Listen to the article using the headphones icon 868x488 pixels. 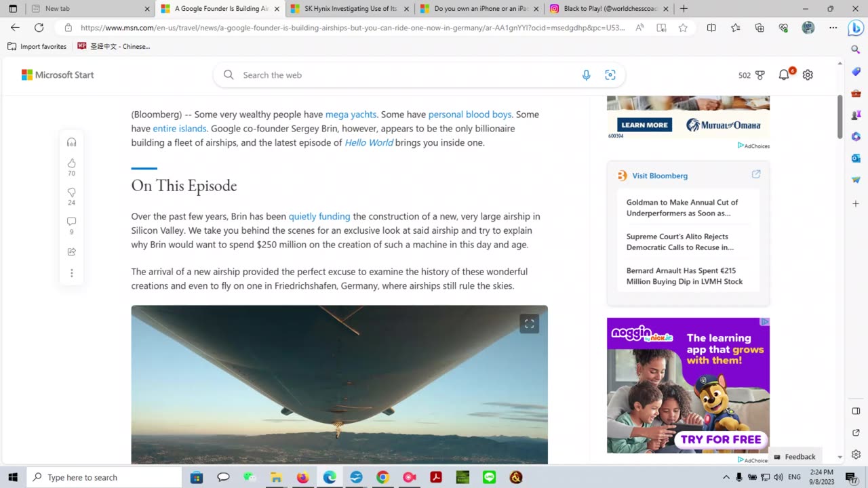click(71, 142)
